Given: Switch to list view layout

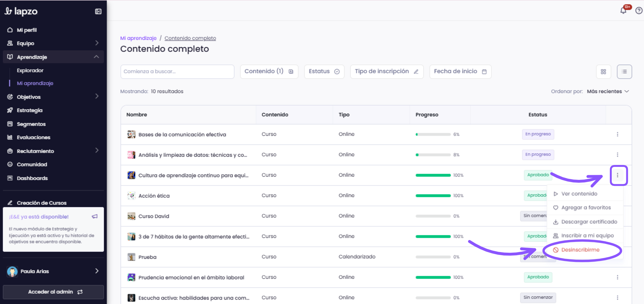Looking at the screenshot, I should 624,72.
